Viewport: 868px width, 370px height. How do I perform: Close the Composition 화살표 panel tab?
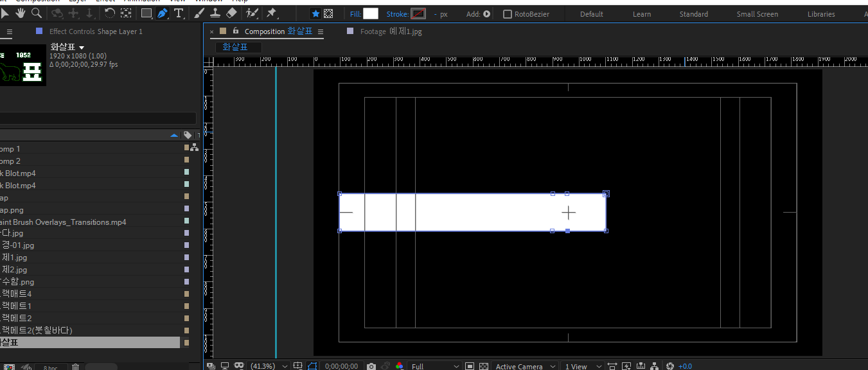click(x=212, y=31)
